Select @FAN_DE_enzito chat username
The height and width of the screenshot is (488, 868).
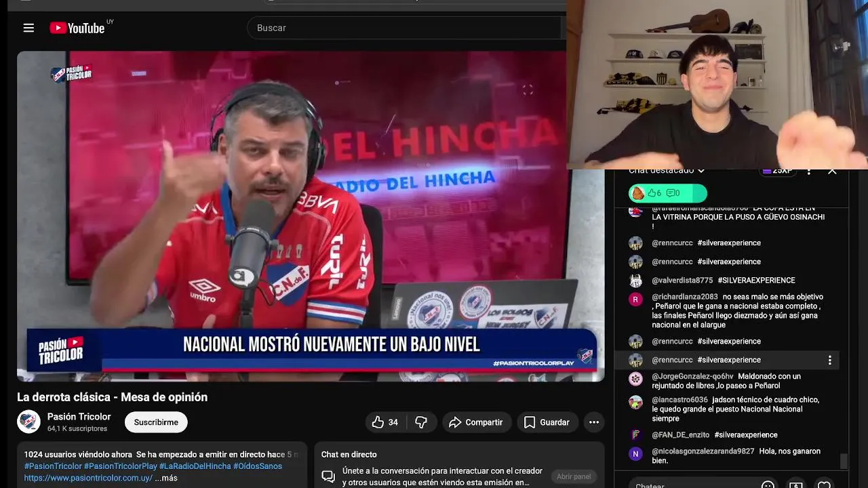coord(680,435)
